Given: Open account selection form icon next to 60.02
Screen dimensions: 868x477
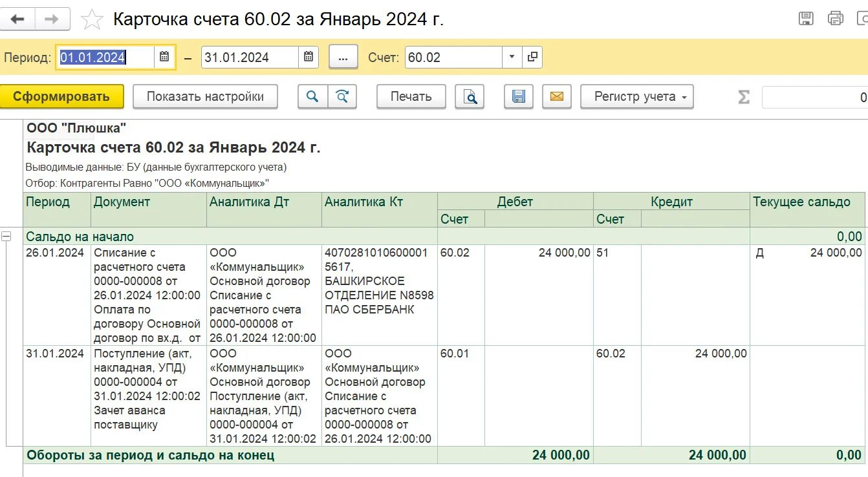Looking at the screenshot, I should tap(532, 57).
